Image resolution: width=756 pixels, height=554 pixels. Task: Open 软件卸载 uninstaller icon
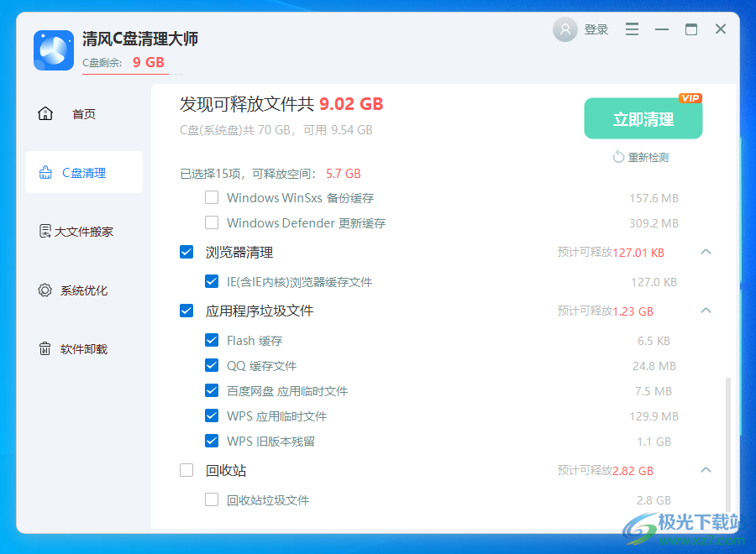tap(46, 348)
